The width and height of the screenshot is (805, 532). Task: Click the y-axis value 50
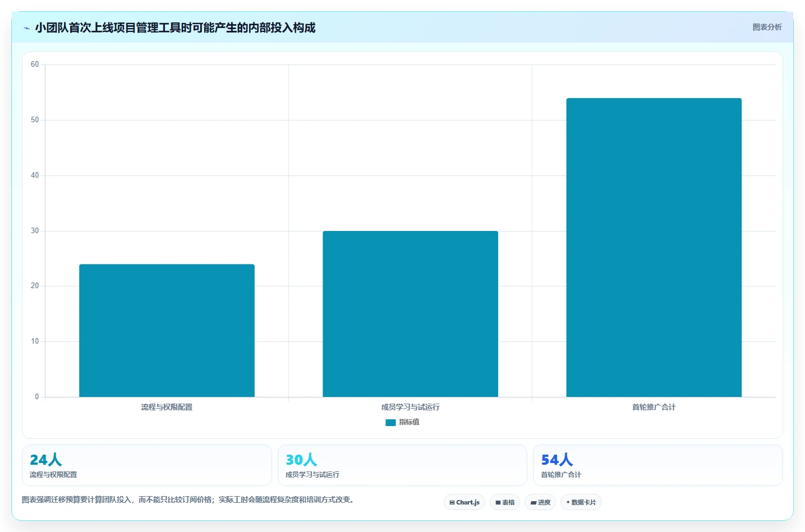35,120
